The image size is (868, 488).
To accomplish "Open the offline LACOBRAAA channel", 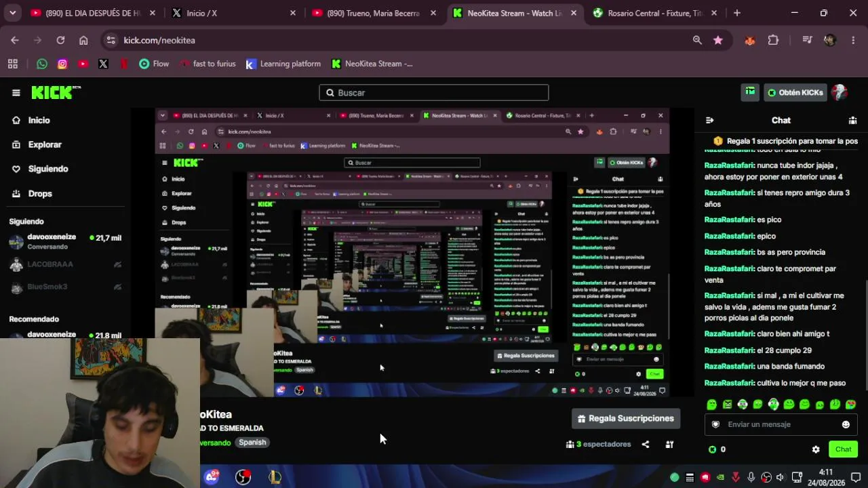I will pos(65,264).
